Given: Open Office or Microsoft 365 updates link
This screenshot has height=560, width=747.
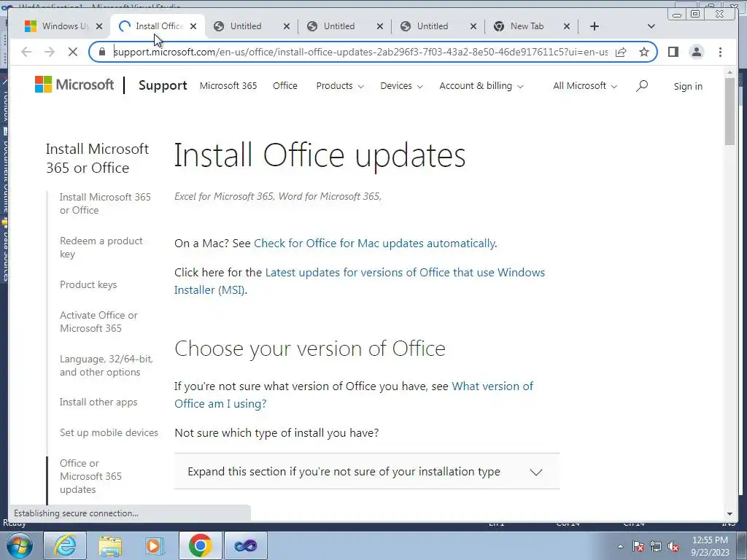Looking at the screenshot, I should (x=90, y=476).
